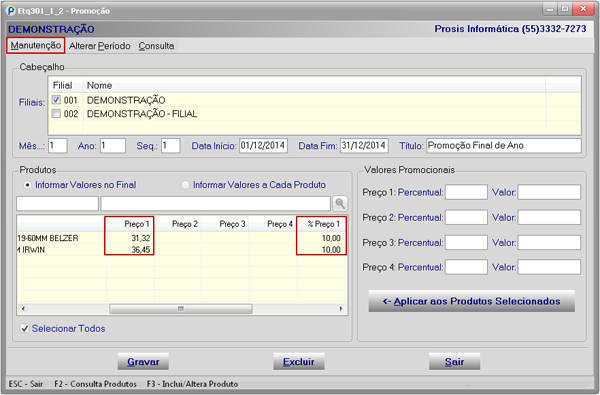Check filial 002 DEMONSTRAÇÃO - FILIAL

(56, 114)
